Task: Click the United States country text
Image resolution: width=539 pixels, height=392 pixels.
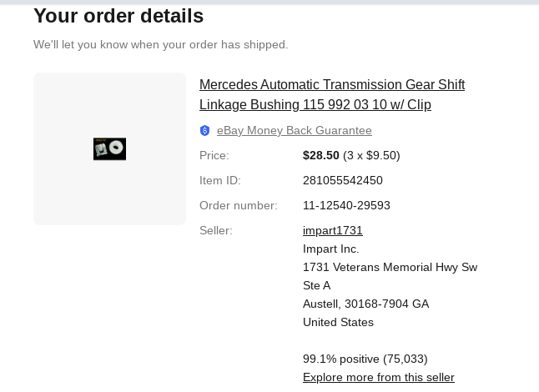Action: [338, 322]
